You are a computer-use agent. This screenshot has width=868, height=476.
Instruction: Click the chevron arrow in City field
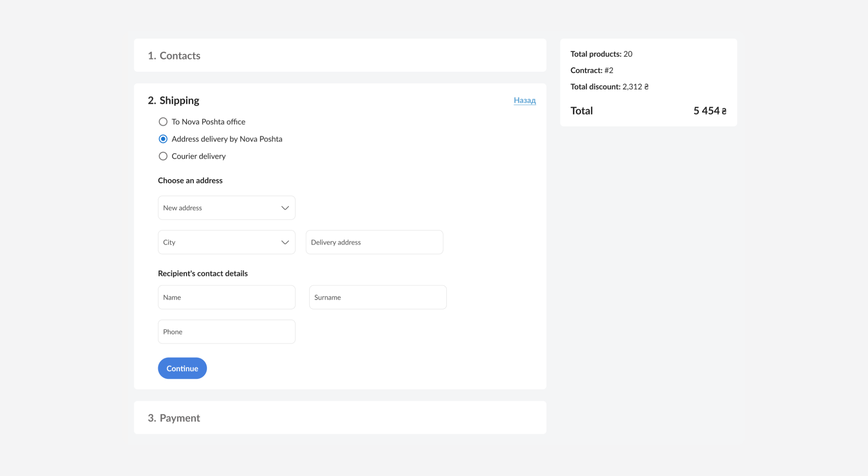(285, 242)
